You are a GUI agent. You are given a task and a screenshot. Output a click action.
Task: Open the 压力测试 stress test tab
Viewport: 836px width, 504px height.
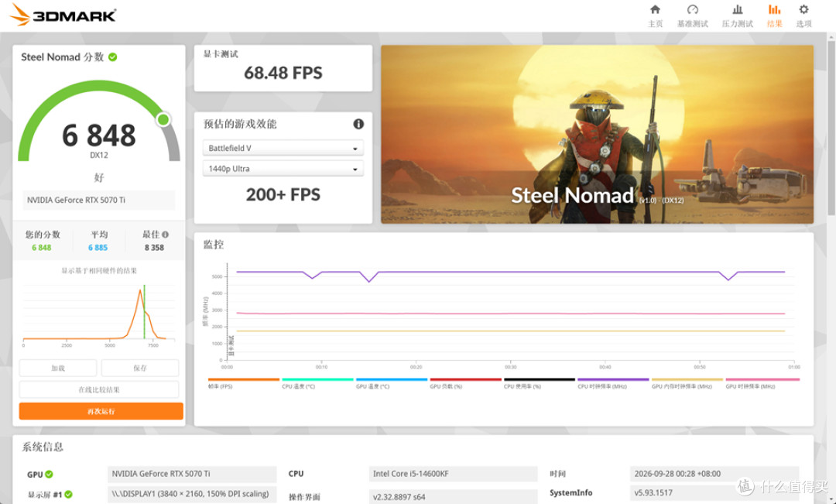738,16
